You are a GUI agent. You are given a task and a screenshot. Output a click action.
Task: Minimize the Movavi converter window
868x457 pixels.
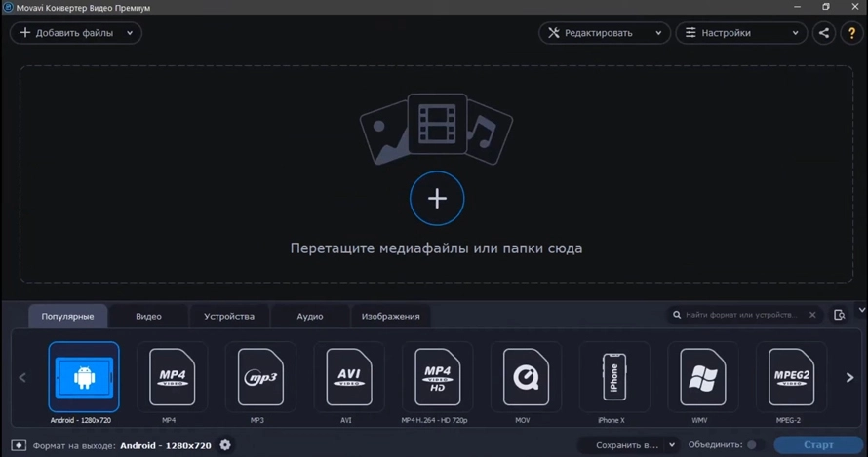(797, 7)
